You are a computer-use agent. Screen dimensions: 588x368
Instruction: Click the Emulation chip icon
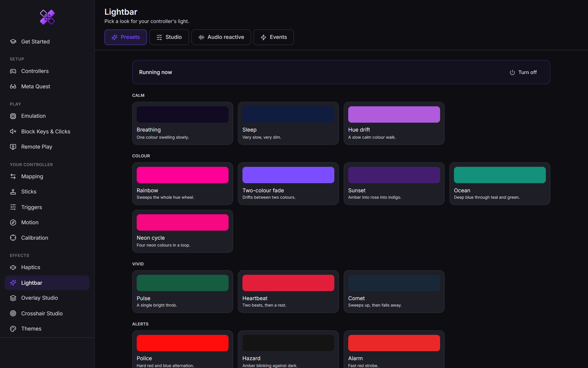click(x=13, y=116)
